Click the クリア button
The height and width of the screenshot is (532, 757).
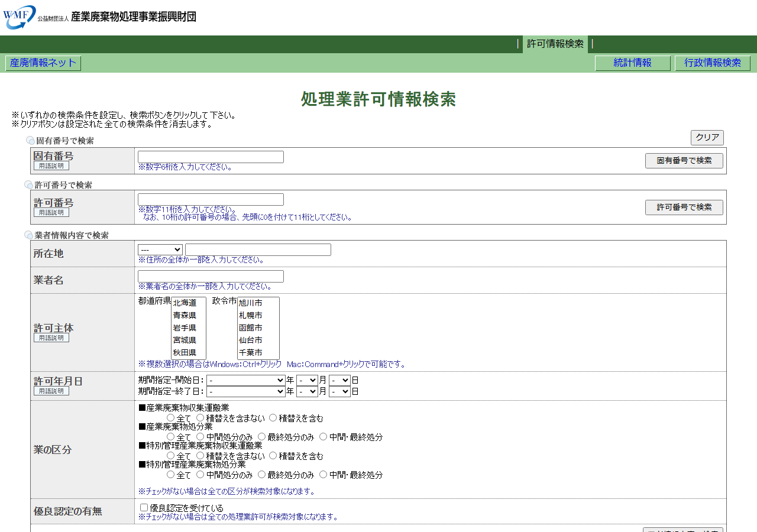point(707,138)
